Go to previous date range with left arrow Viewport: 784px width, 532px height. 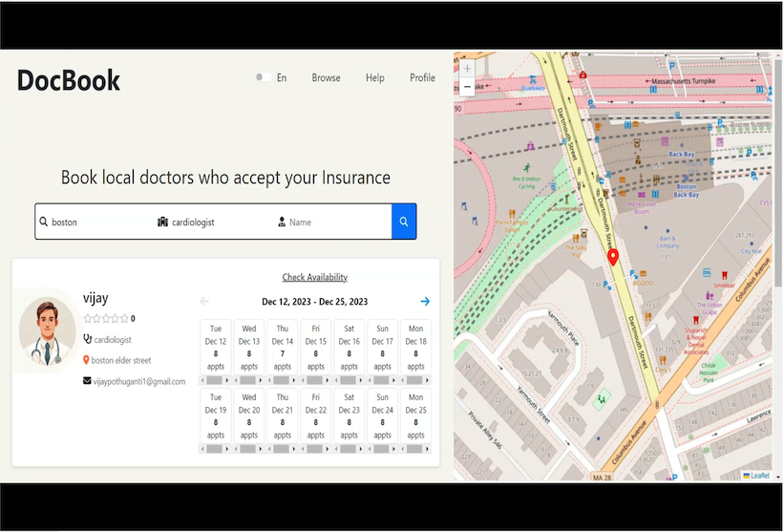pyautogui.click(x=204, y=301)
